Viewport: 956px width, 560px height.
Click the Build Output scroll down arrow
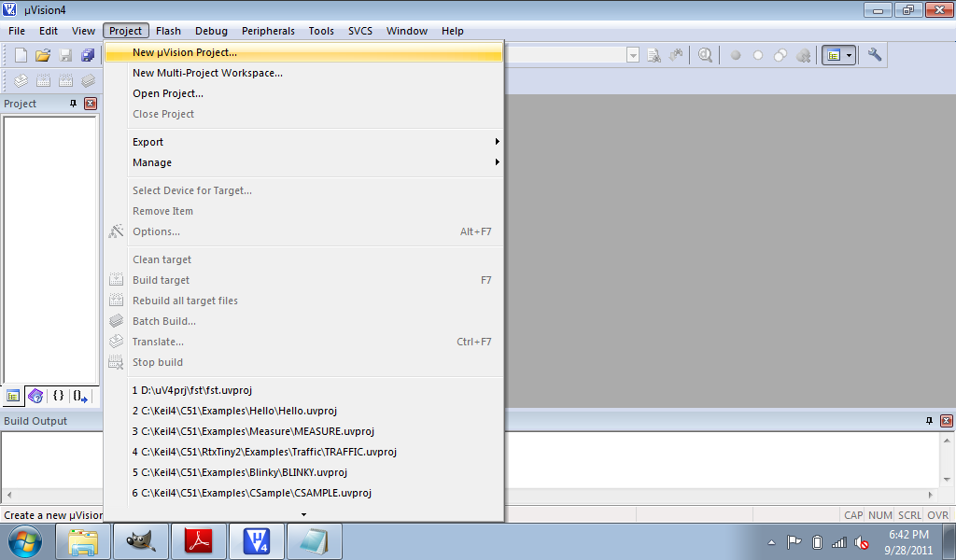pos(947,480)
